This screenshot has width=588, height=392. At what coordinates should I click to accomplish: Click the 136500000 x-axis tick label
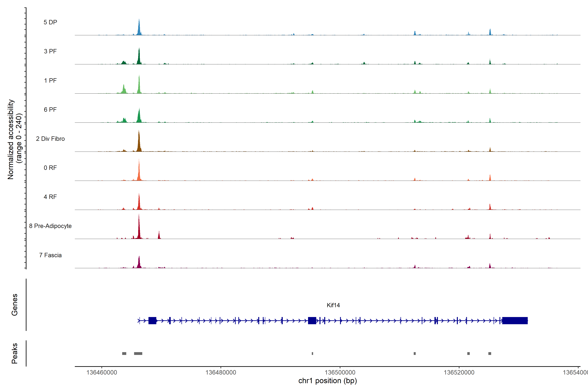click(340, 373)
